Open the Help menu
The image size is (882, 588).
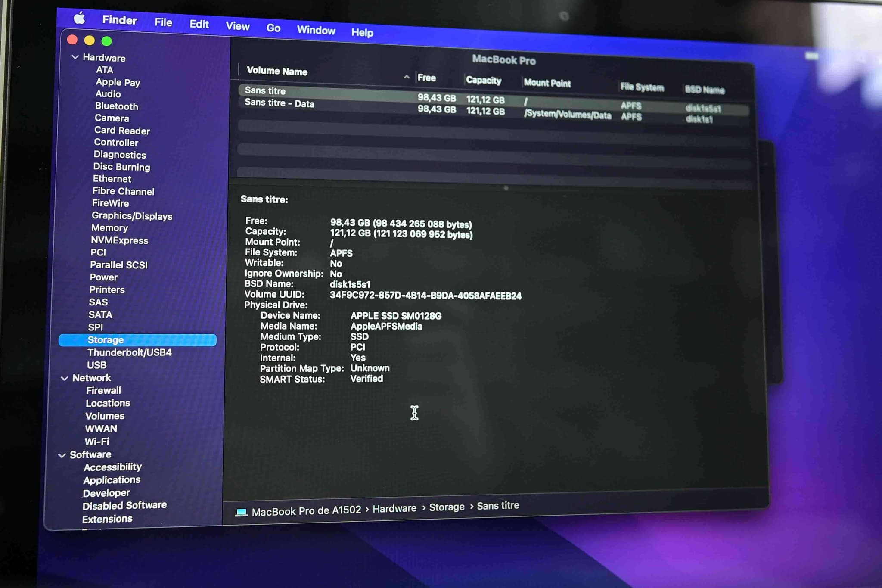click(x=362, y=32)
